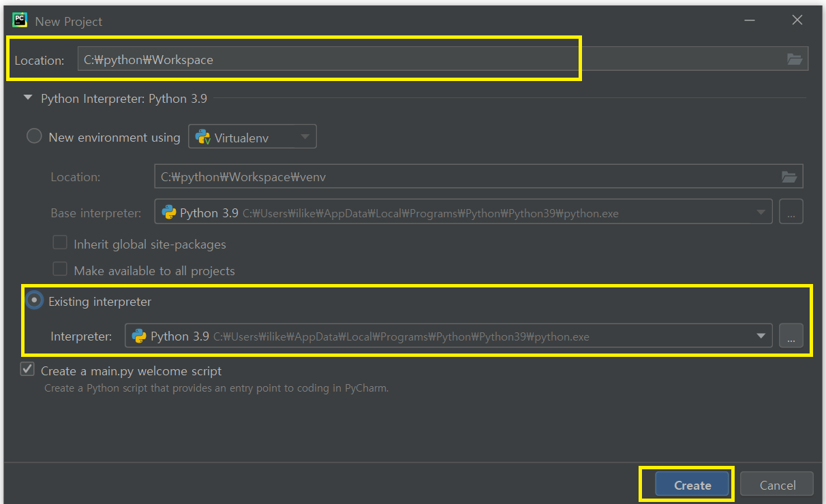This screenshot has height=504, width=826.
Task: Select New environment using radio button
Action: tap(34, 136)
